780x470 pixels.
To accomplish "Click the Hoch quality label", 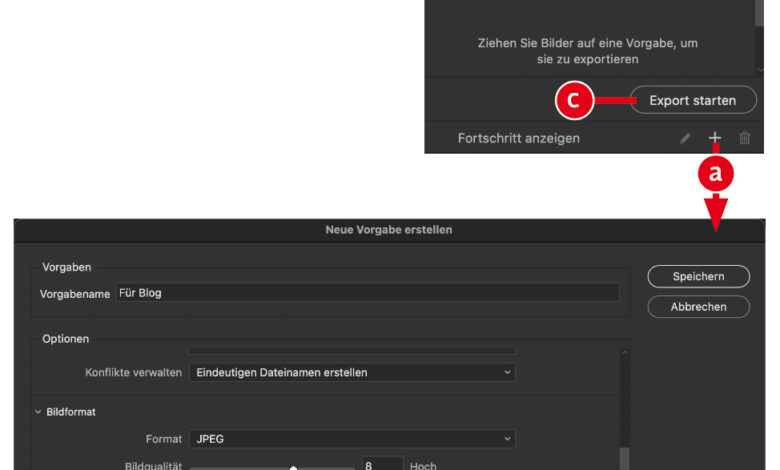I will (x=423, y=466).
